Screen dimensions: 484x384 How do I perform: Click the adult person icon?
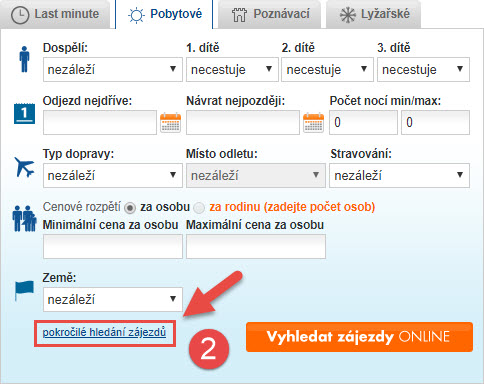coord(24,59)
